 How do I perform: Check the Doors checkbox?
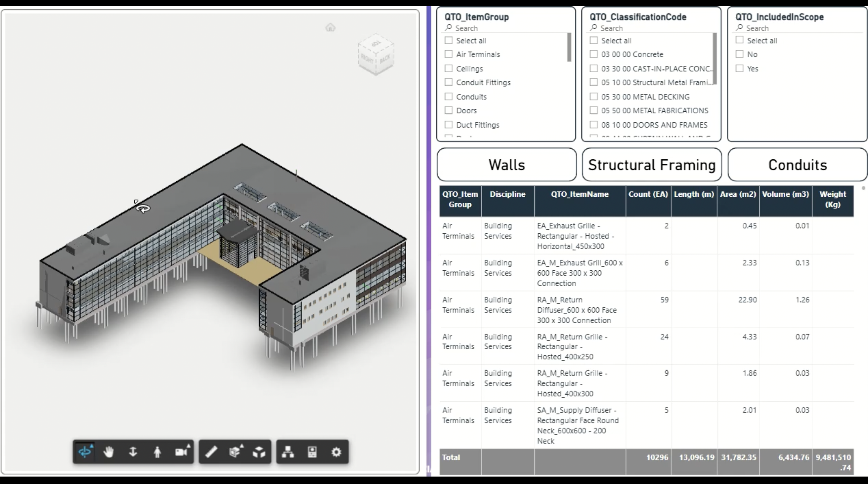click(448, 111)
